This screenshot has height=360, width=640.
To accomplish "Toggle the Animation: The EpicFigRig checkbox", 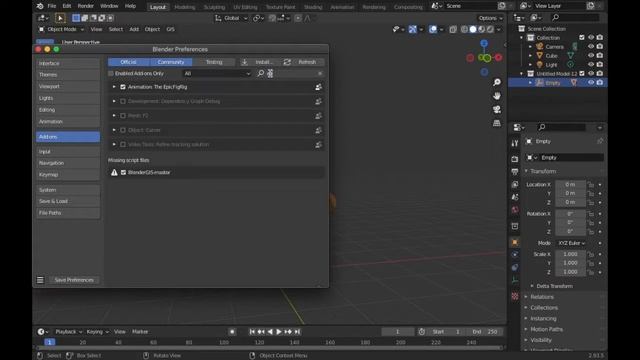I will pos(123,87).
